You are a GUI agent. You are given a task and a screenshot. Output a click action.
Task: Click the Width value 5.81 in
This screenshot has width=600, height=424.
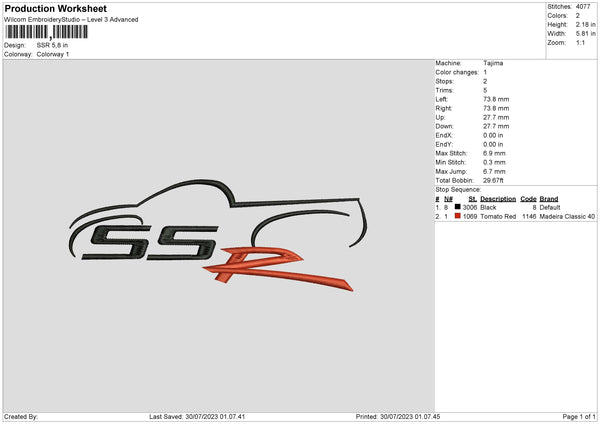585,34
